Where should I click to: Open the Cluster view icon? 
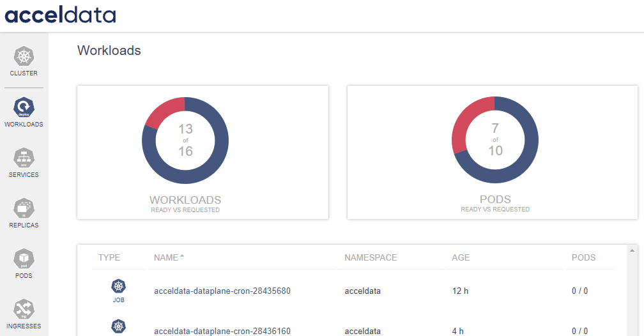(24, 56)
